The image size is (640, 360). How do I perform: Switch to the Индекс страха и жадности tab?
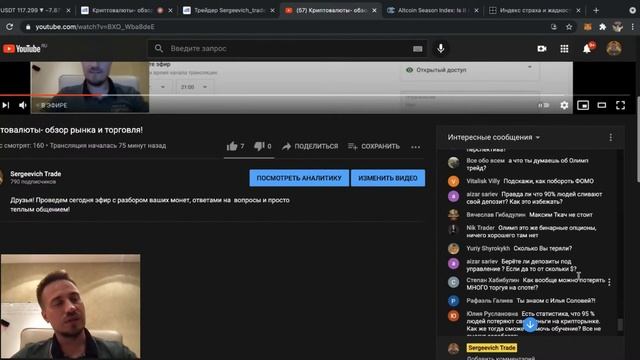point(534,11)
